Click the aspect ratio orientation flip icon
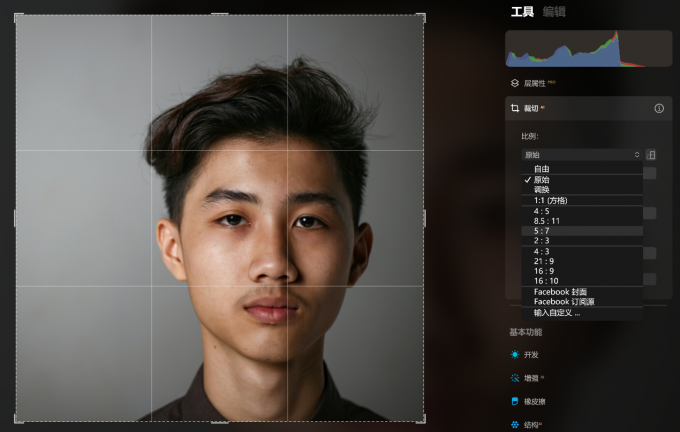Image resolution: width=680 pixels, height=432 pixels. 651,154
